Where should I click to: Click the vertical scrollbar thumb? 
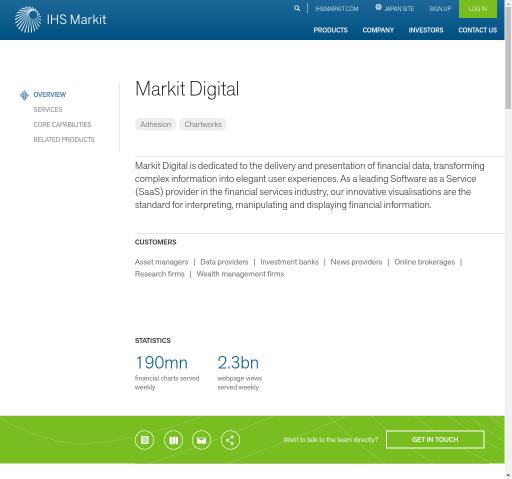[508, 57]
